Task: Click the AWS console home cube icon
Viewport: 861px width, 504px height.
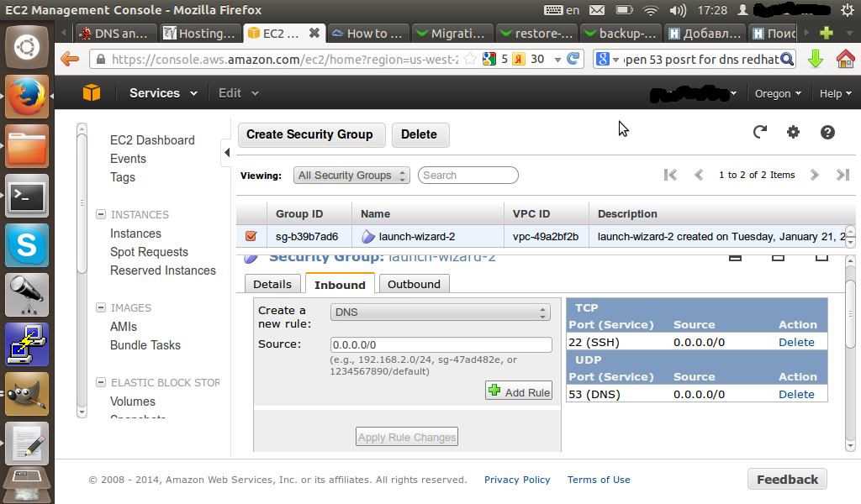Action: 92,93
